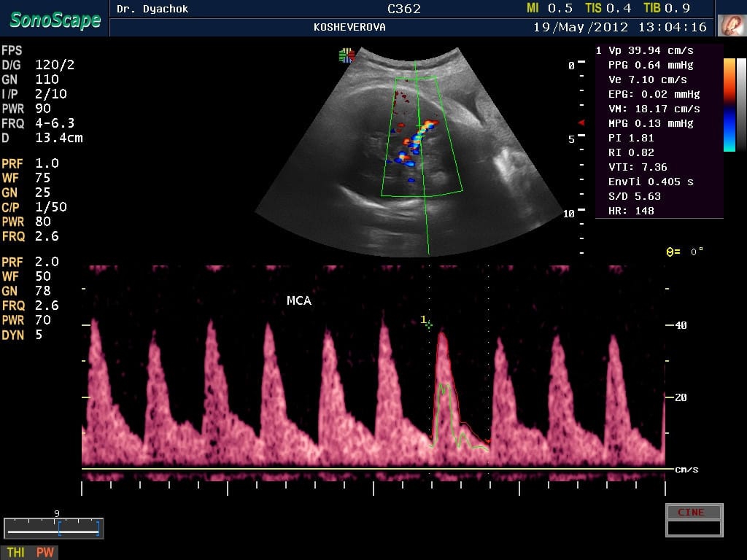Click the C362 probe label
Screen dimensions: 747x560
coord(404,9)
